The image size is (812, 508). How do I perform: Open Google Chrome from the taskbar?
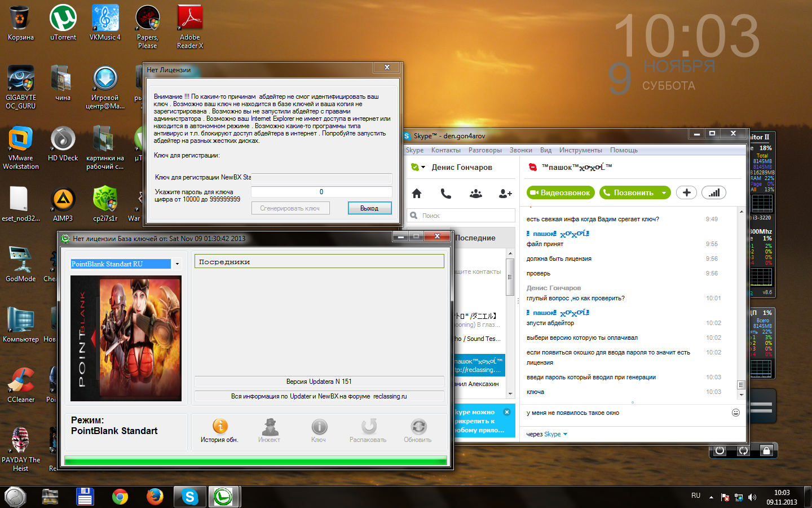point(120,497)
